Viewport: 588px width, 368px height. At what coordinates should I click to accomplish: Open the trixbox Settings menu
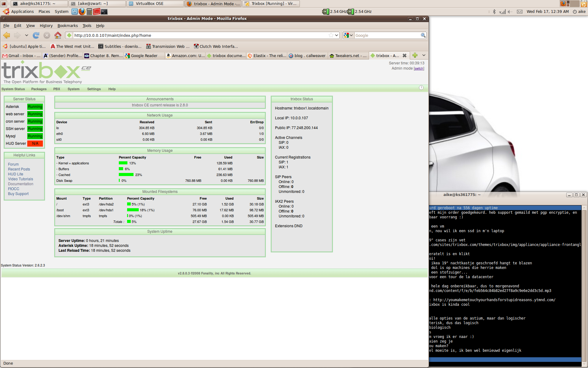click(x=94, y=89)
